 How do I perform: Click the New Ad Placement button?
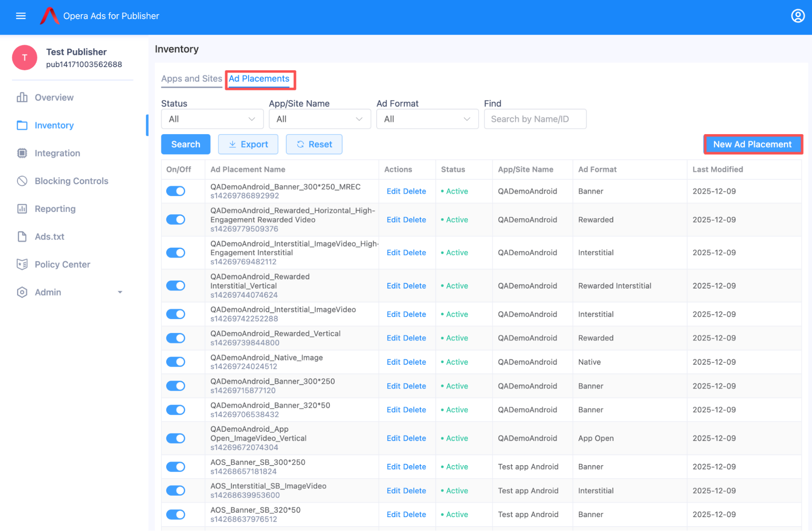752,144
